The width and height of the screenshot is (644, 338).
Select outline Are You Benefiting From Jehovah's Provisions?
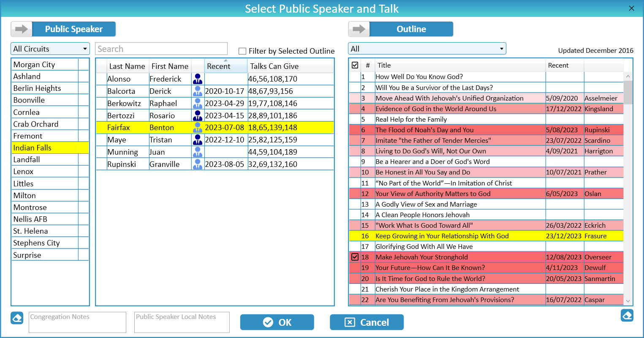pos(486,300)
